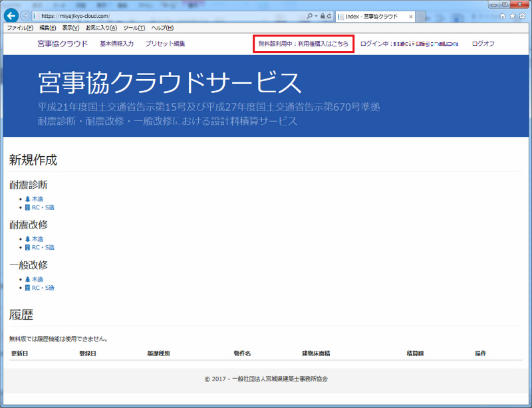The image size is (532, 408).
Task: Select the Index - 宮事協クラウド tab
Action: [x=375, y=16]
